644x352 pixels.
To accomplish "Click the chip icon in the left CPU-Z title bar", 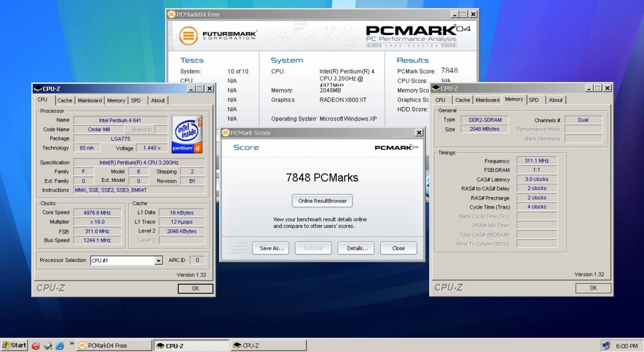I will point(38,89).
